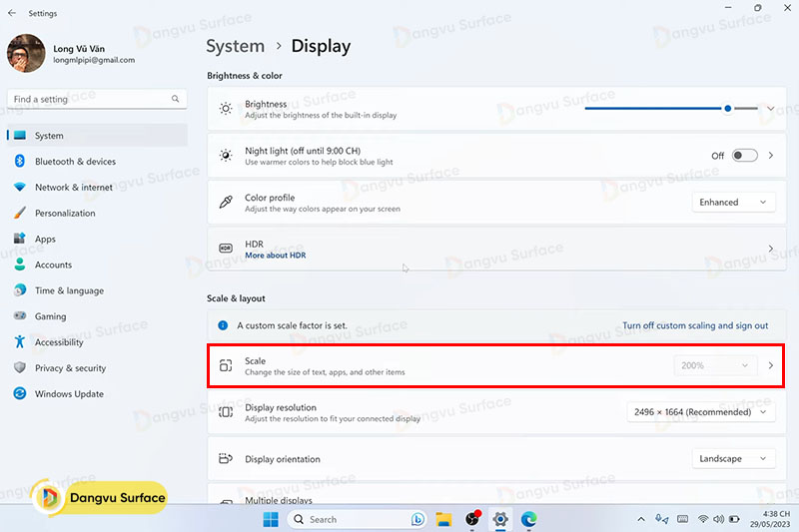Click the Accessibility figure icon
799x532 pixels.
click(19, 342)
